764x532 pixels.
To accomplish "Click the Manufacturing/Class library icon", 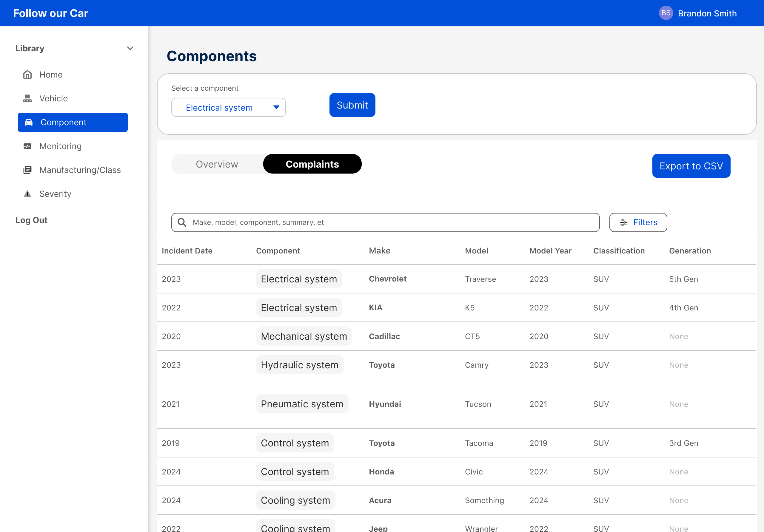I will coord(27,170).
